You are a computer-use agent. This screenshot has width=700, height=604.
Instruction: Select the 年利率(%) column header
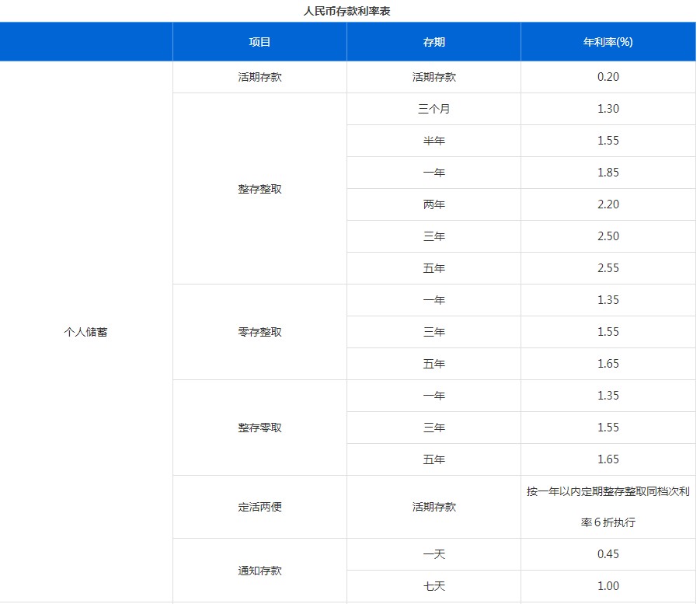[x=608, y=42]
